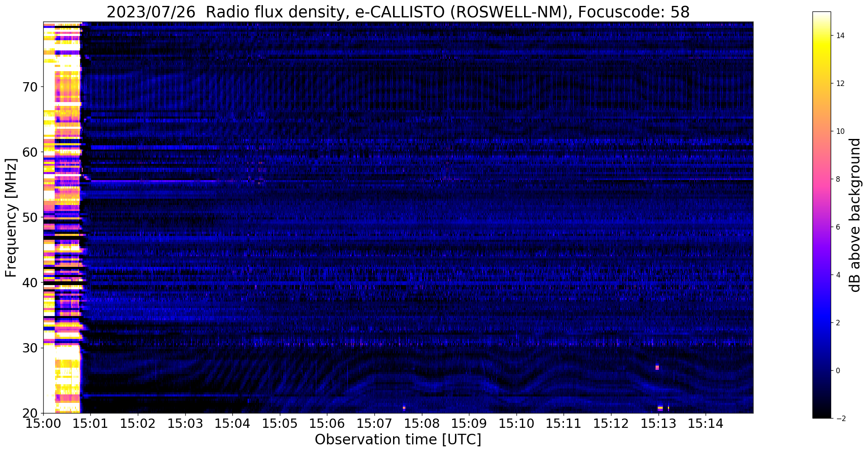This screenshot has width=868, height=452.
Task: Click the colorbar tick label 10
Action: pos(840,131)
